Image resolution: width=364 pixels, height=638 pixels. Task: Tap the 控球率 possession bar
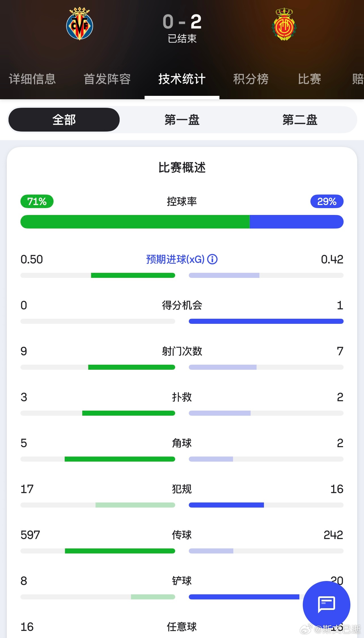182,222
